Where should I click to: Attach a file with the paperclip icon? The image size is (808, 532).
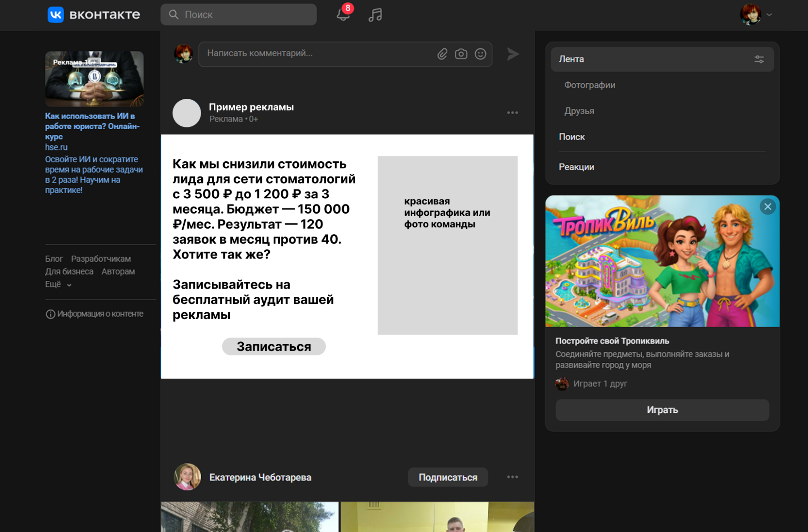point(442,54)
